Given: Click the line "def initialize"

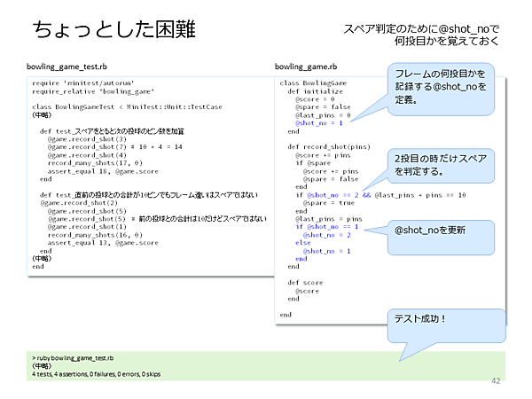Looking at the screenshot, I should coord(315,91).
